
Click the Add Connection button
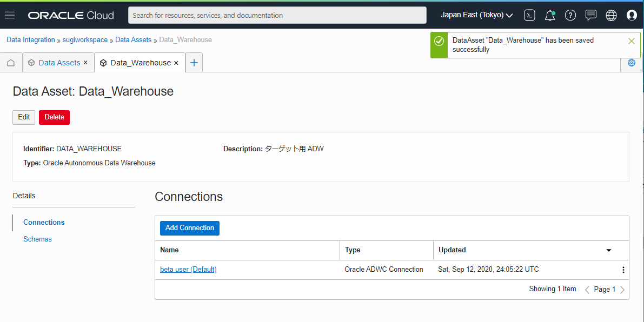coord(189,228)
